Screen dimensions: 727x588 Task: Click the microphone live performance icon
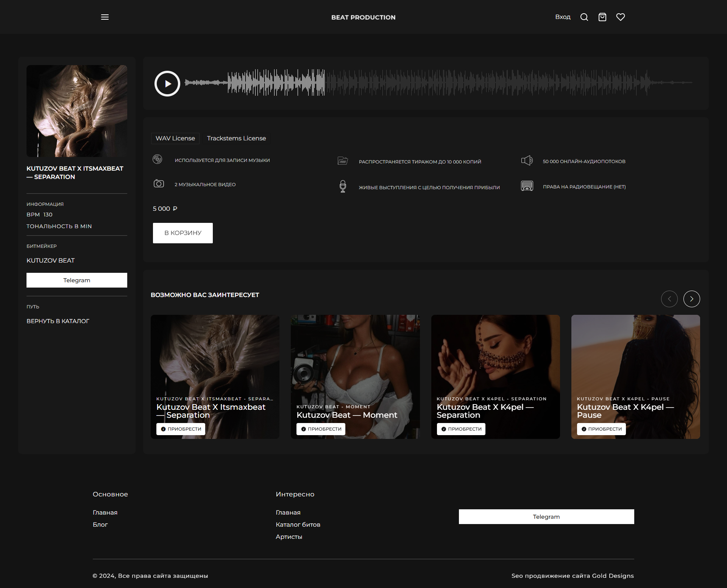coord(343,187)
